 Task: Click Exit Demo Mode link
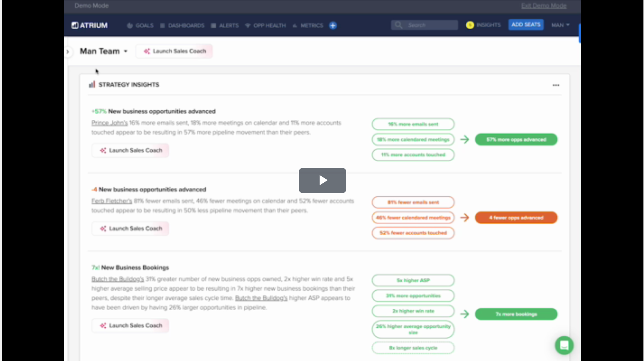click(544, 6)
